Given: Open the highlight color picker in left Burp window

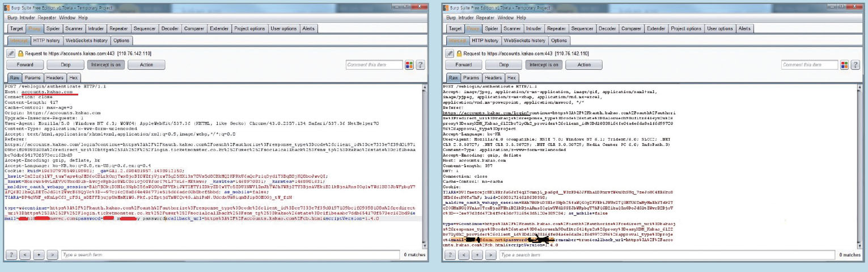Looking at the screenshot, I should (x=409, y=65).
